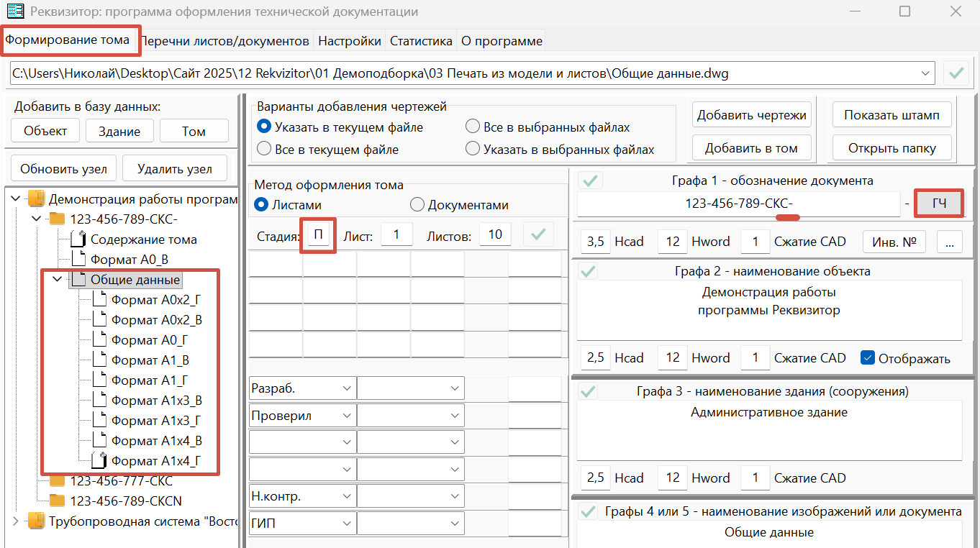980x548 pixels.
Task: Click the Реквизитор app icon in title bar
Action: click(x=14, y=12)
